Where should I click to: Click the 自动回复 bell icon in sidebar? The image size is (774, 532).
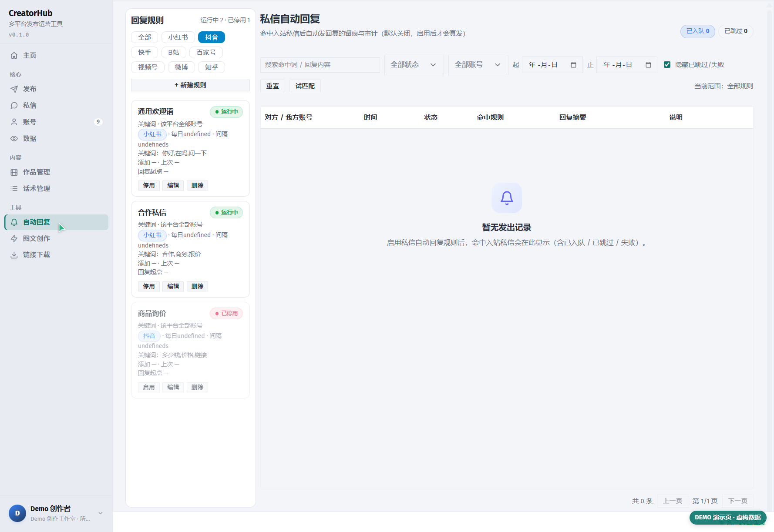tap(14, 222)
